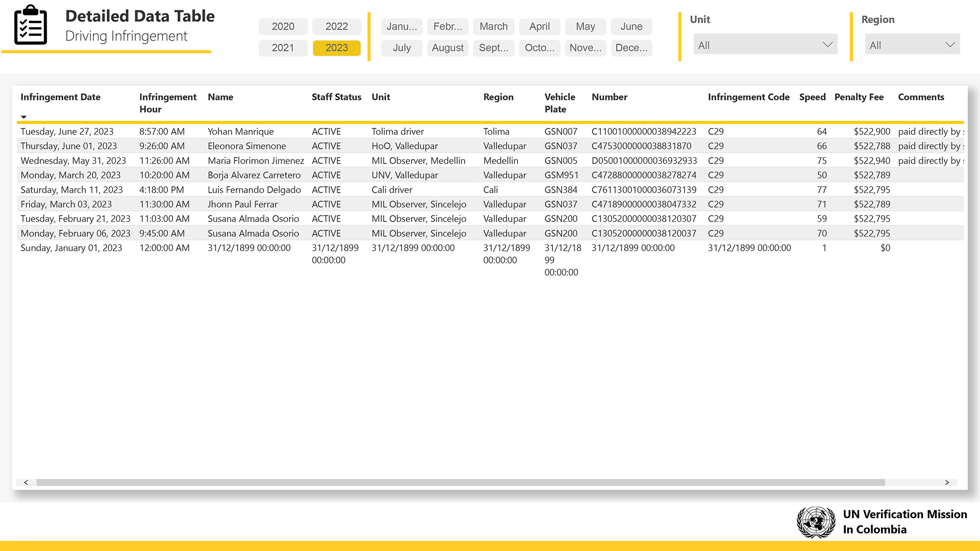Click date Sunday, January 01, 2023
Screen dimensions: 980x551
point(71,248)
